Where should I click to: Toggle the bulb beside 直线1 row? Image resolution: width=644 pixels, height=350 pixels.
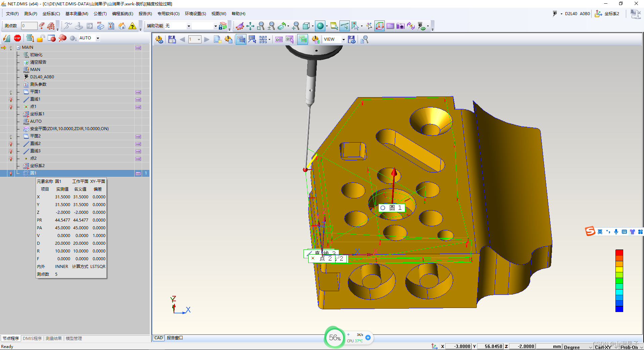pos(11,99)
